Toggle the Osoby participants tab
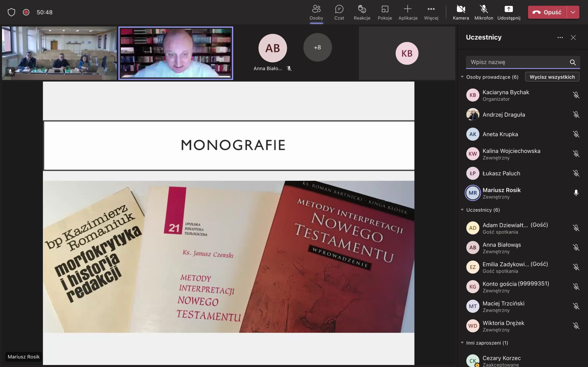 [316, 12]
